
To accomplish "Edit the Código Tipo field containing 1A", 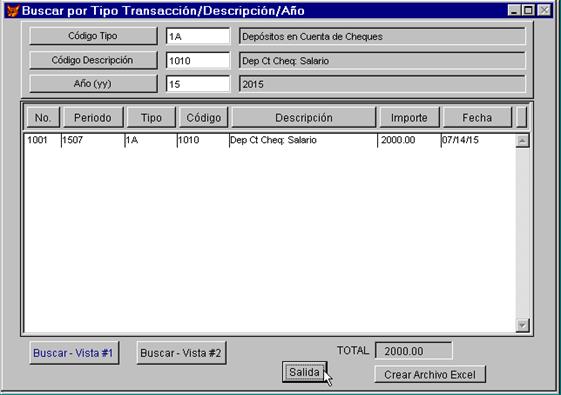I will pos(198,36).
